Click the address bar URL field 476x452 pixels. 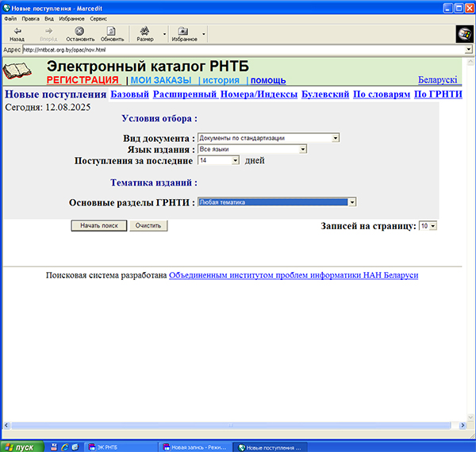[238, 49]
